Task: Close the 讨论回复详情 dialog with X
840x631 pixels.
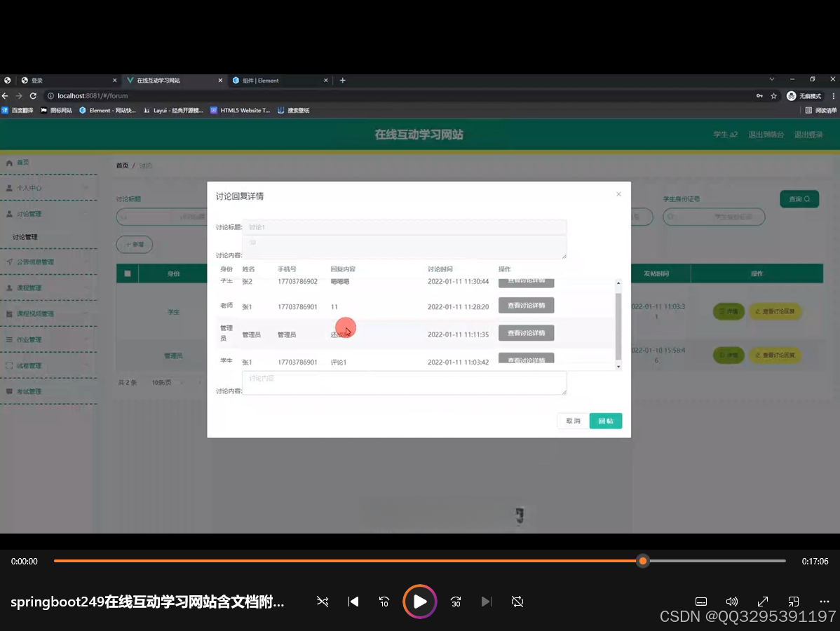Action: click(618, 194)
